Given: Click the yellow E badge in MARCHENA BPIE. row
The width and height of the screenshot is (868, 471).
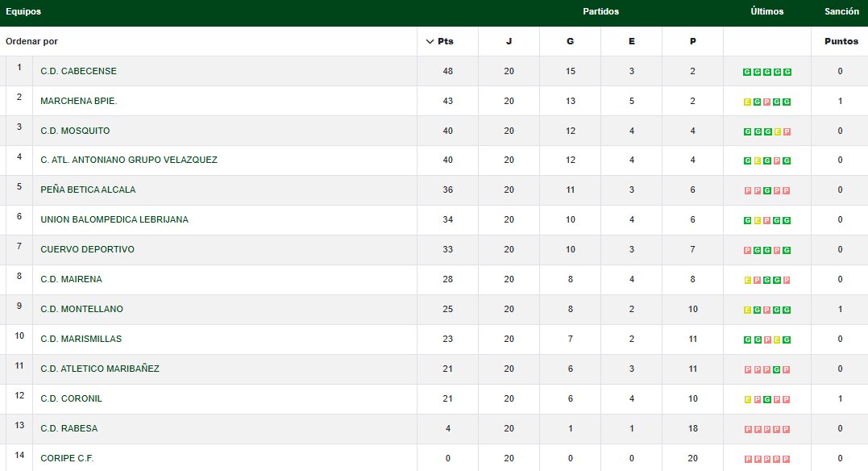Looking at the screenshot, I should tap(747, 102).
